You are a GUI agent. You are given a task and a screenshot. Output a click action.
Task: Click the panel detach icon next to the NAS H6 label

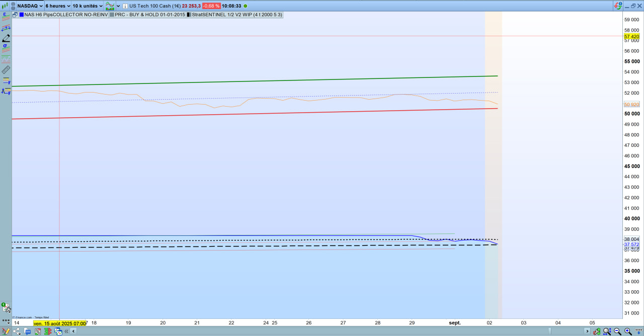[x=15, y=15]
